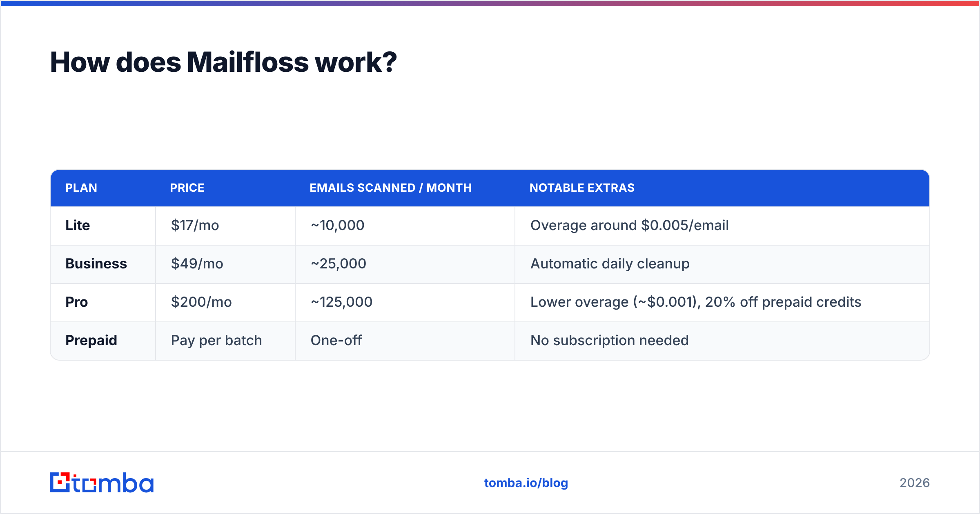The height and width of the screenshot is (514, 980).
Task: Click the PRICE column header
Action: pyautogui.click(x=187, y=188)
